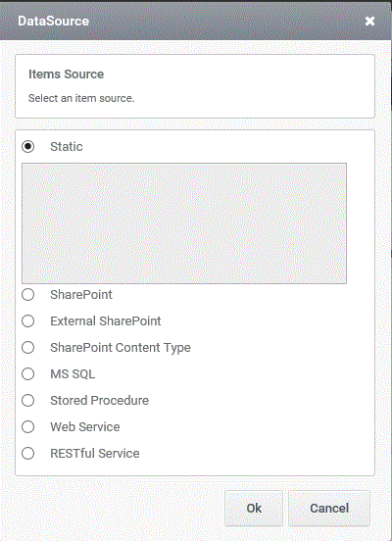392x541 pixels.
Task: Close the DataSource dialog with X
Action: click(x=369, y=21)
